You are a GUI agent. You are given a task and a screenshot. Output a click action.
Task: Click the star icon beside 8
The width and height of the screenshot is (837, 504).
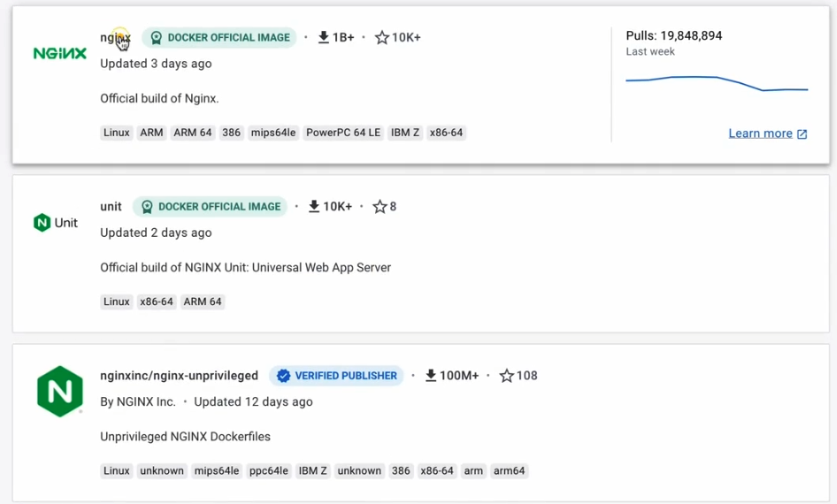(380, 206)
